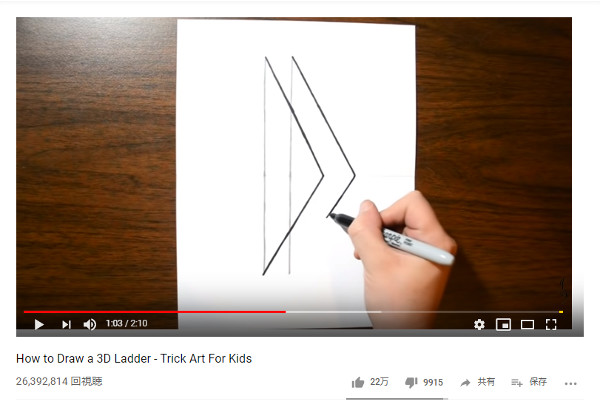The width and height of the screenshot is (600, 400).
Task: Enable miniplayer mode
Action: (503, 325)
